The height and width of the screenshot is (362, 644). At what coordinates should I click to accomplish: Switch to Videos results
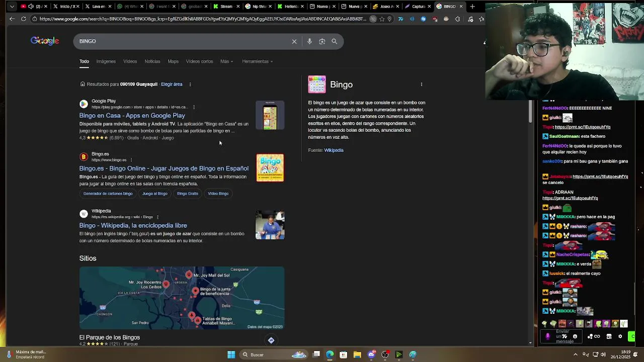130,61
